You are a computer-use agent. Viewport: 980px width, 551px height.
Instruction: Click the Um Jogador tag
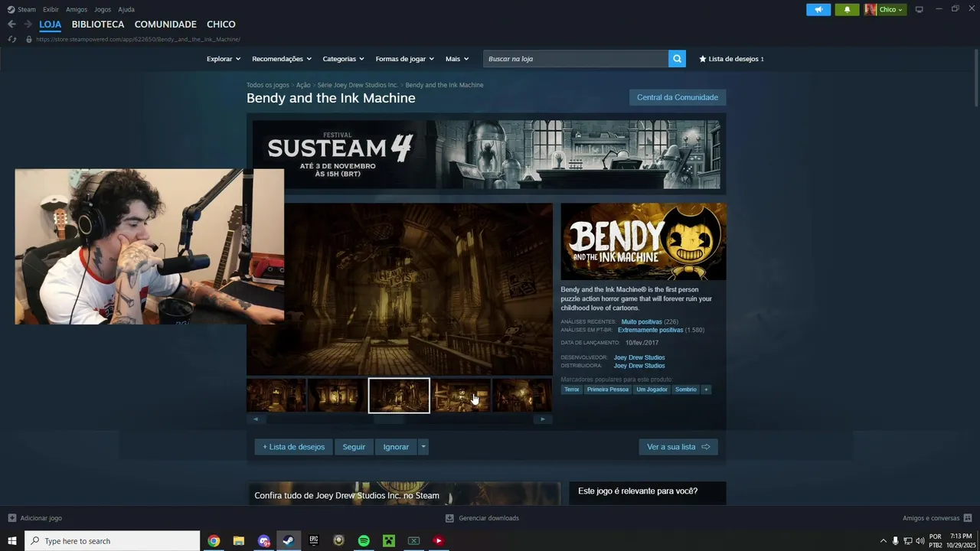point(652,390)
